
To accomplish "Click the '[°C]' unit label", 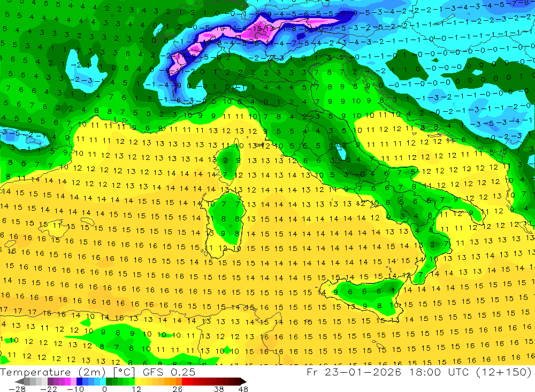I will 124,372.
